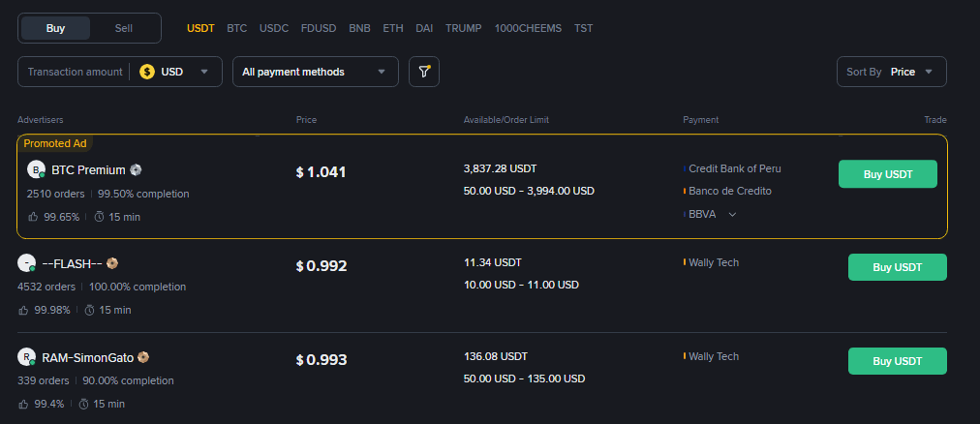The height and width of the screenshot is (424, 980).
Task: Switch to Buy mode
Action: tap(56, 28)
